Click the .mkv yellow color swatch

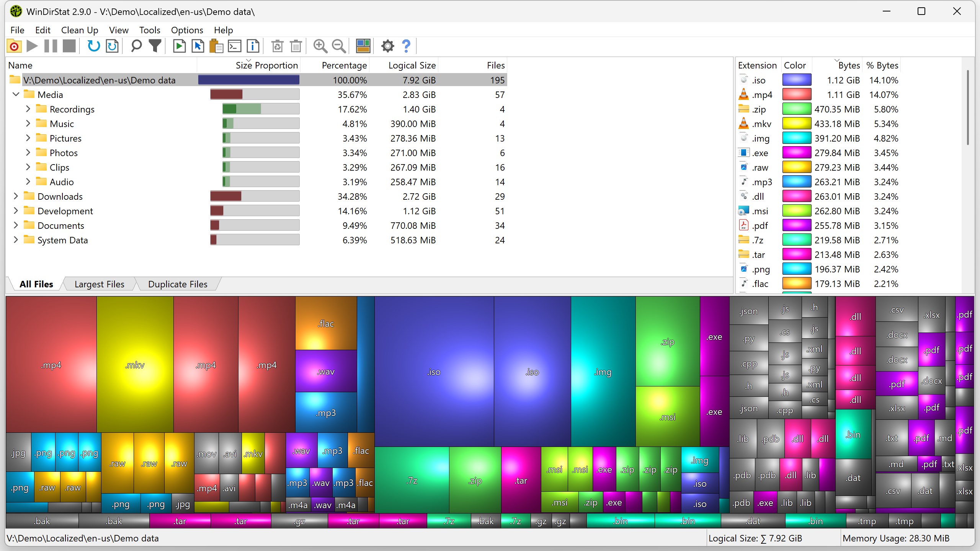[x=797, y=124]
